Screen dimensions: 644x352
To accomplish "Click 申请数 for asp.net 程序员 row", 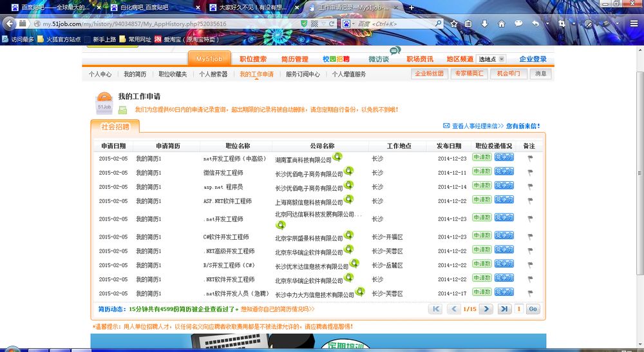I will [482, 186].
